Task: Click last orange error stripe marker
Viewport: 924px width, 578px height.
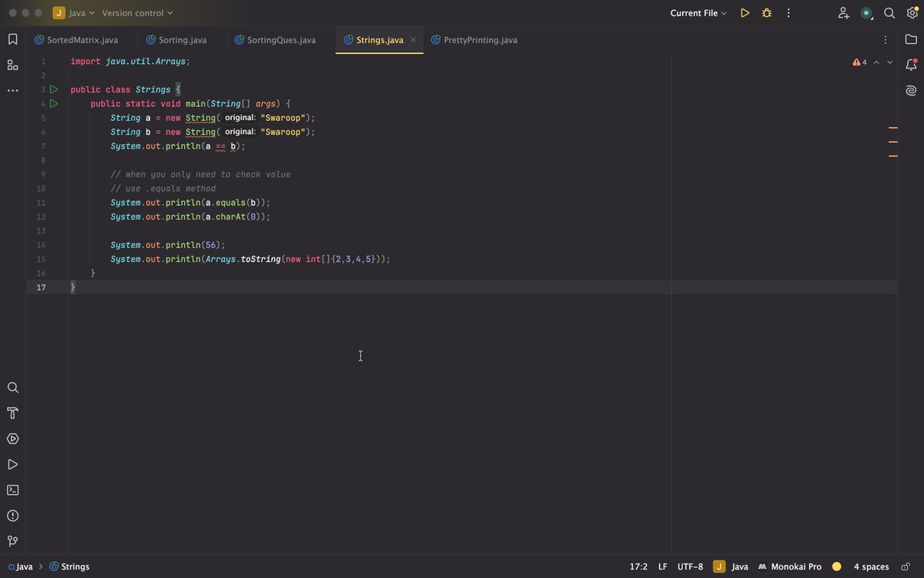Action: pyautogui.click(x=893, y=156)
